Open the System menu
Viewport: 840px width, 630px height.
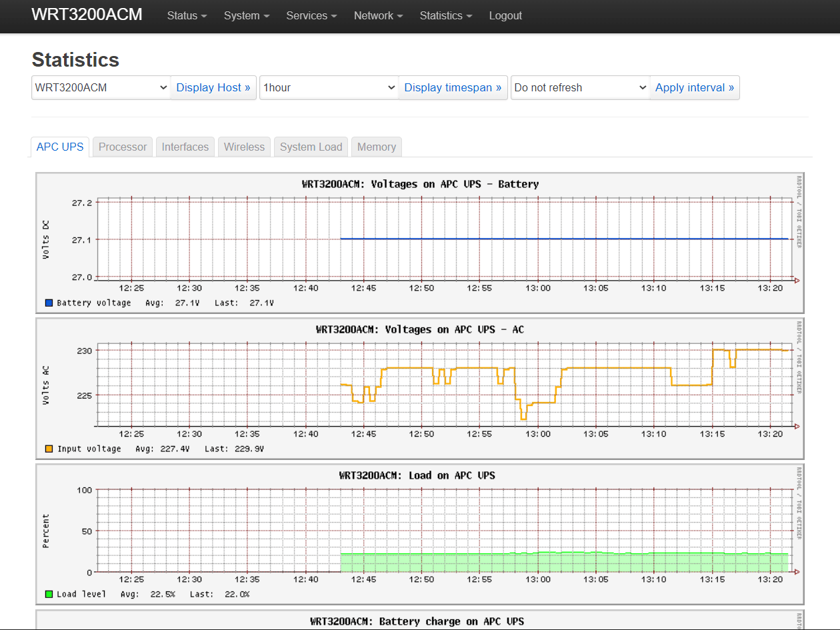247,15
